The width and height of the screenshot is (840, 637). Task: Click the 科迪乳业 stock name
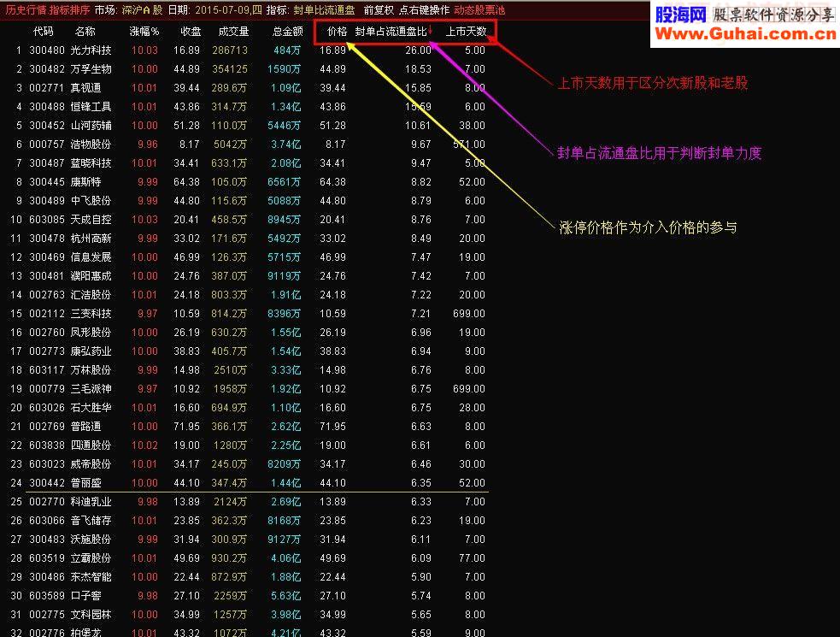91,502
